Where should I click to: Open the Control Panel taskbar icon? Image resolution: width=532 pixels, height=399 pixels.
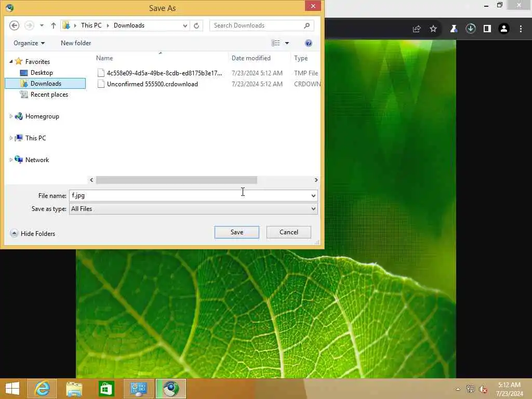[138, 389]
